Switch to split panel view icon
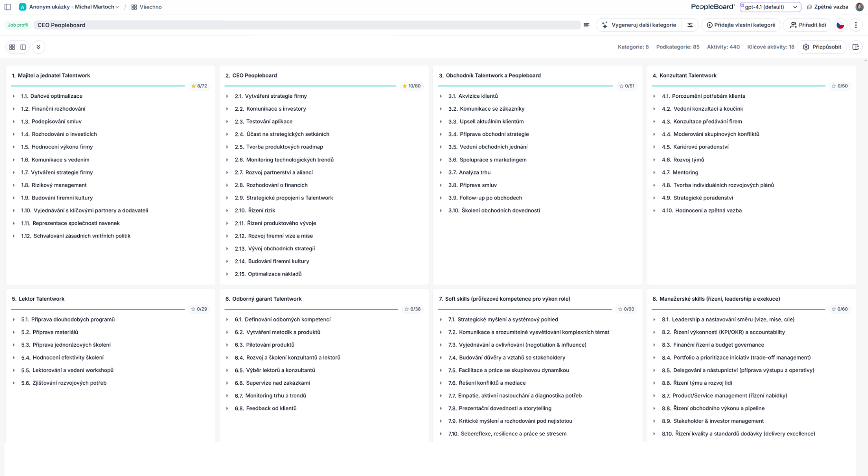868x476 pixels. [x=23, y=47]
